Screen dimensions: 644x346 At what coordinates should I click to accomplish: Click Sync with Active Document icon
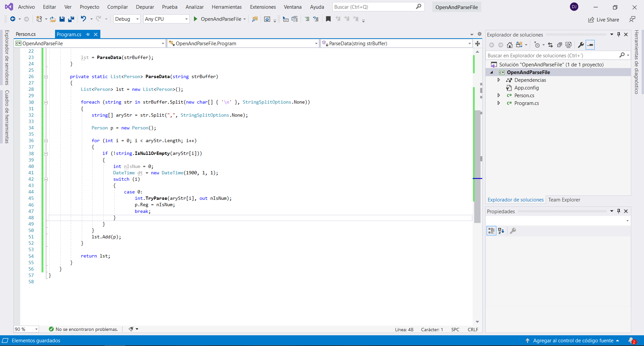(550, 45)
